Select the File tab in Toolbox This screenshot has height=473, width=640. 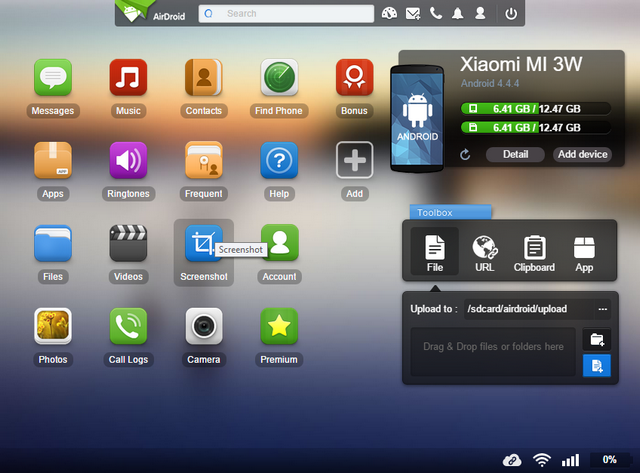coord(435,252)
